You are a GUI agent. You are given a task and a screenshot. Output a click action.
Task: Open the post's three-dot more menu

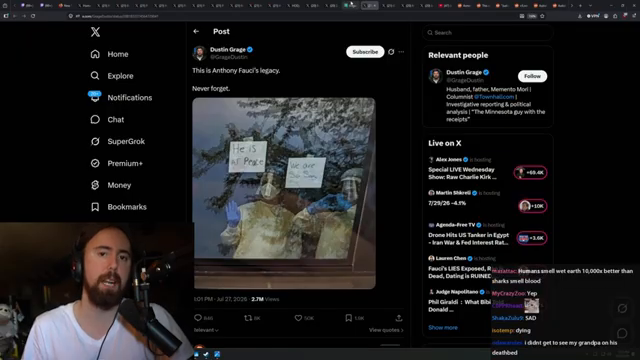[x=401, y=52]
